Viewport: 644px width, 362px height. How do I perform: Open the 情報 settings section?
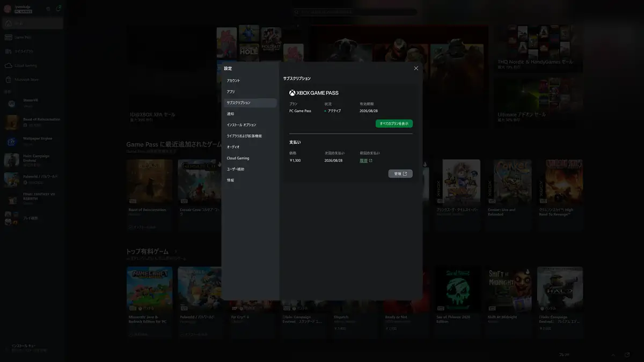pos(250,180)
